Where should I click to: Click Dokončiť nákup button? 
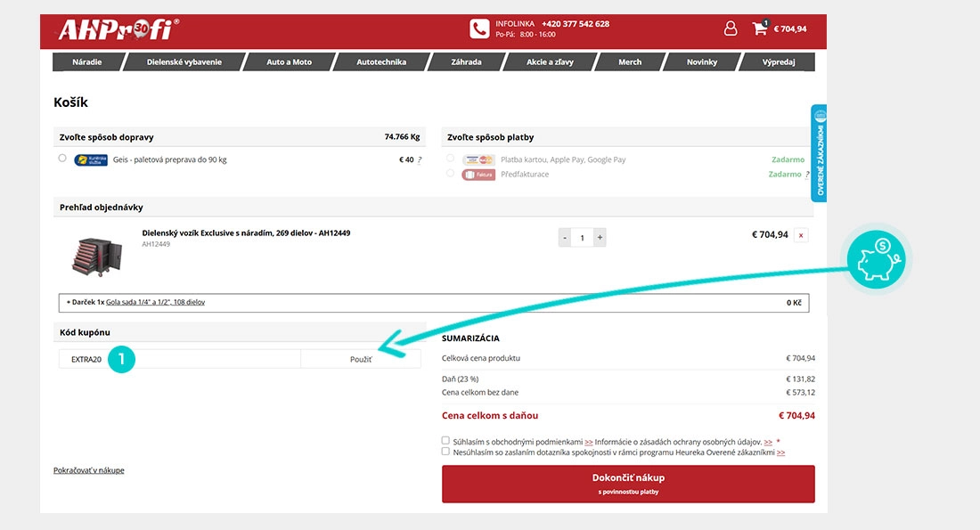628,484
